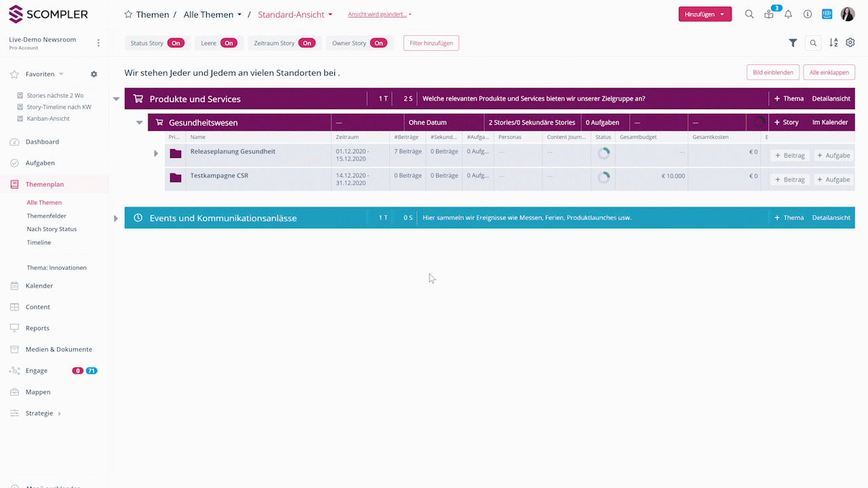Image resolution: width=868 pixels, height=488 pixels.
Task: Click the info circle icon
Action: click(808, 14)
